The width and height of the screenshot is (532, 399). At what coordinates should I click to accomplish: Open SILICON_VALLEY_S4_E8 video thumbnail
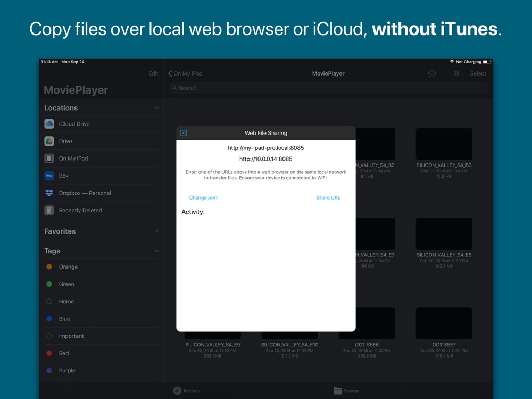tap(444, 234)
